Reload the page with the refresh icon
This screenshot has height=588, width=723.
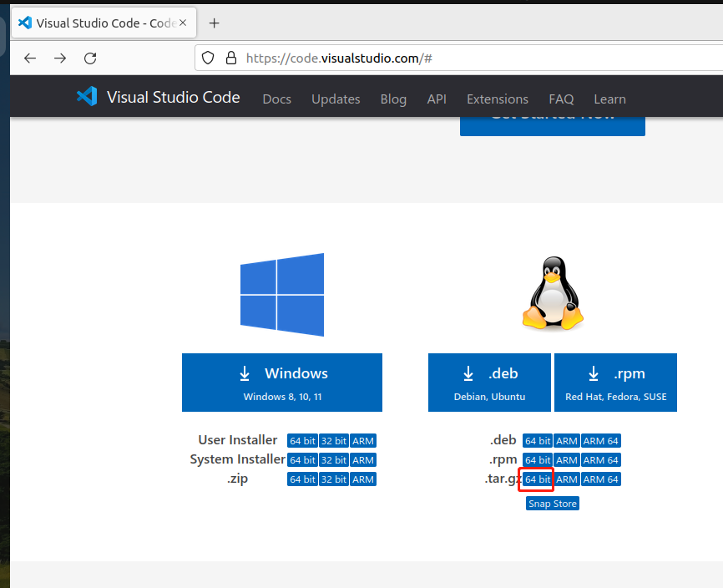point(90,58)
